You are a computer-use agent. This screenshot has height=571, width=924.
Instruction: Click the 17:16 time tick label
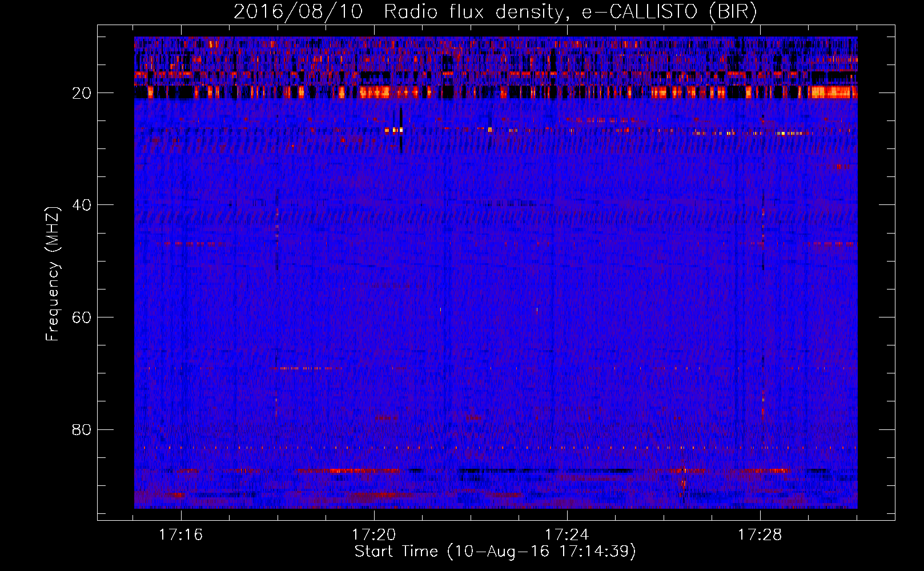[181, 535]
